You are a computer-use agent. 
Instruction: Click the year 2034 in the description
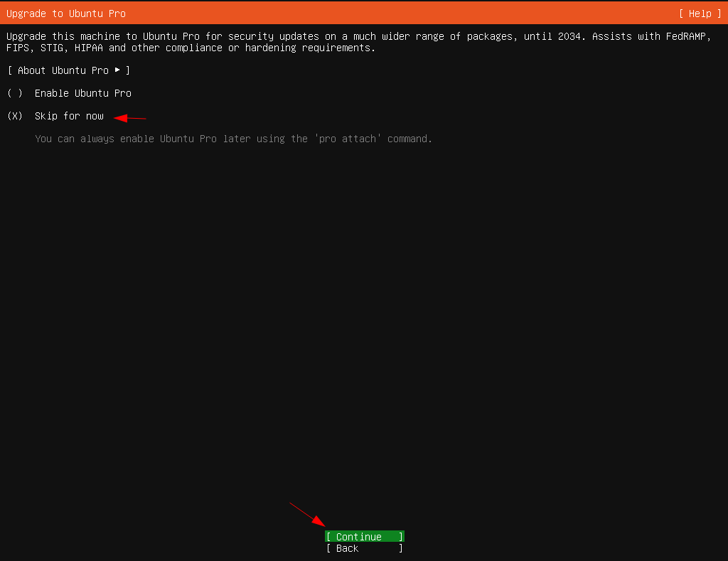tap(569, 36)
